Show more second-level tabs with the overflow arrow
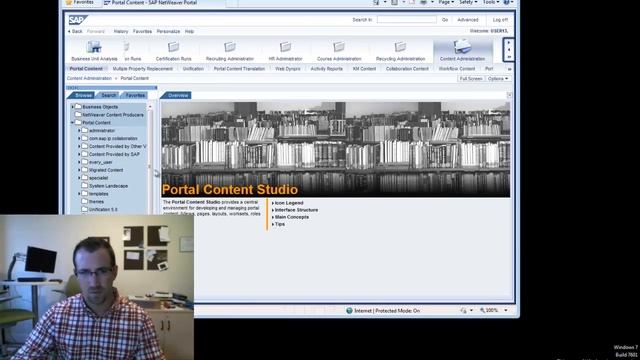Screen dimensions: 640x360 509,69
